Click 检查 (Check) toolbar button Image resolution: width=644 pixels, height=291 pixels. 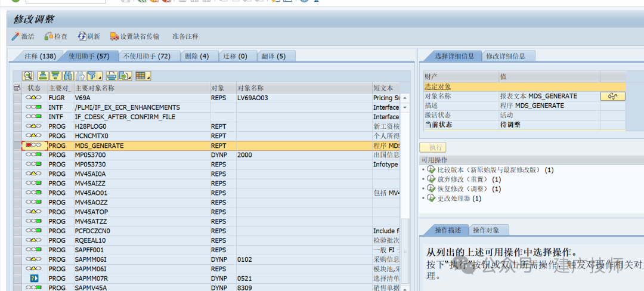coord(56,36)
